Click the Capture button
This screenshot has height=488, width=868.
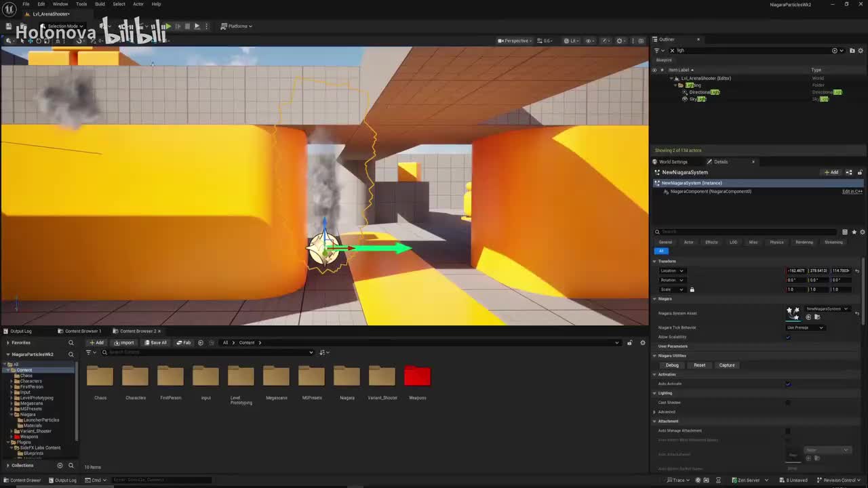pos(727,365)
